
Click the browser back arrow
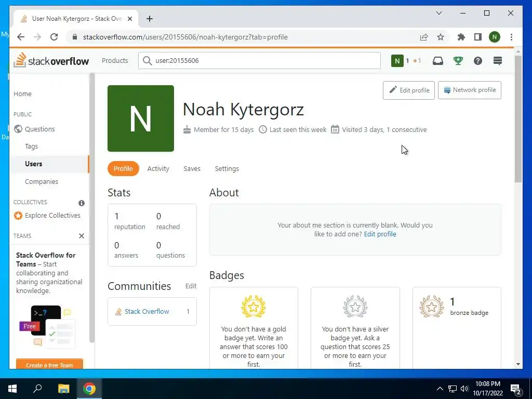pyautogui.click(x=21, y=37)
